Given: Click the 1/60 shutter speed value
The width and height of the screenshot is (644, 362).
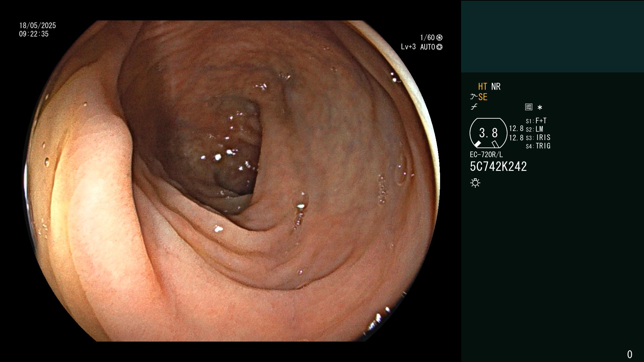Looking at the screenshot, I should 427,38.
